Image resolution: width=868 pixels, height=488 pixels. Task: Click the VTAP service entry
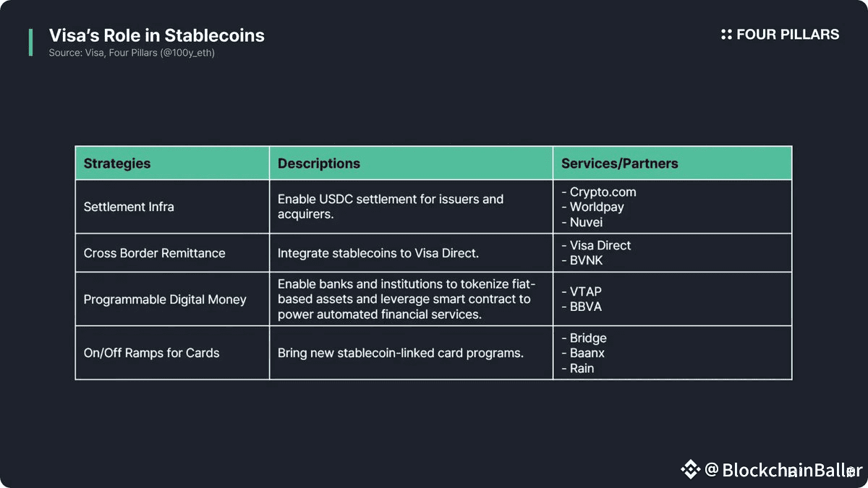[x=585, y=291]
